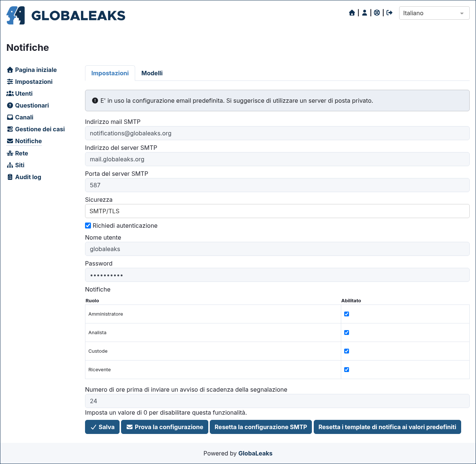Open the Italiano language dropdown
This screenshot has width=476, height=464.
[434, 13]
